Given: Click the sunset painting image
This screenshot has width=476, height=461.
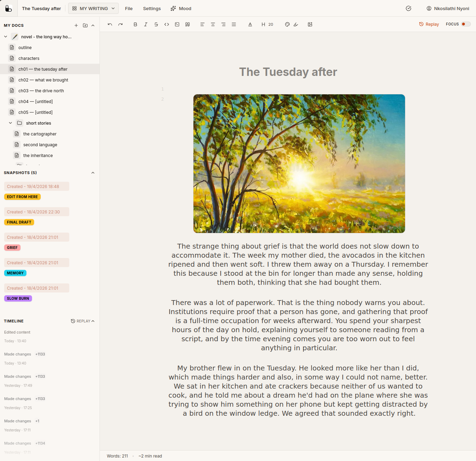Looking at the screenshot, I should point(299,164).
